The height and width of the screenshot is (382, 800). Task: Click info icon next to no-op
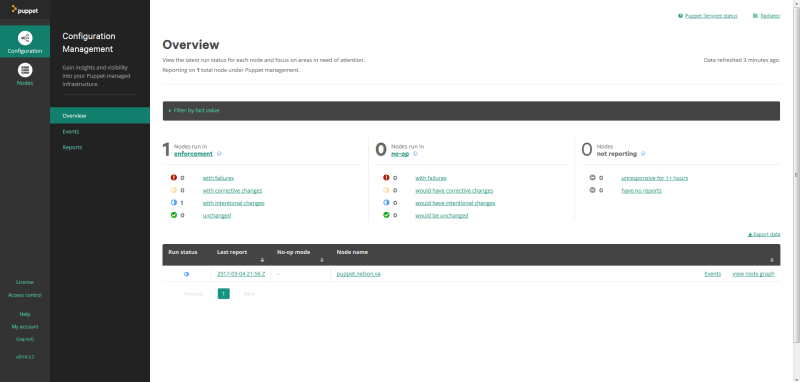[415, 154]
